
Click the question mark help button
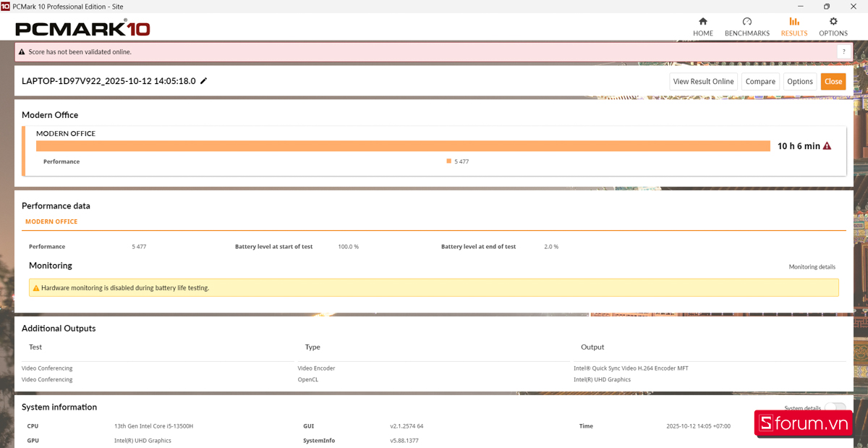[x=843, y=51]
